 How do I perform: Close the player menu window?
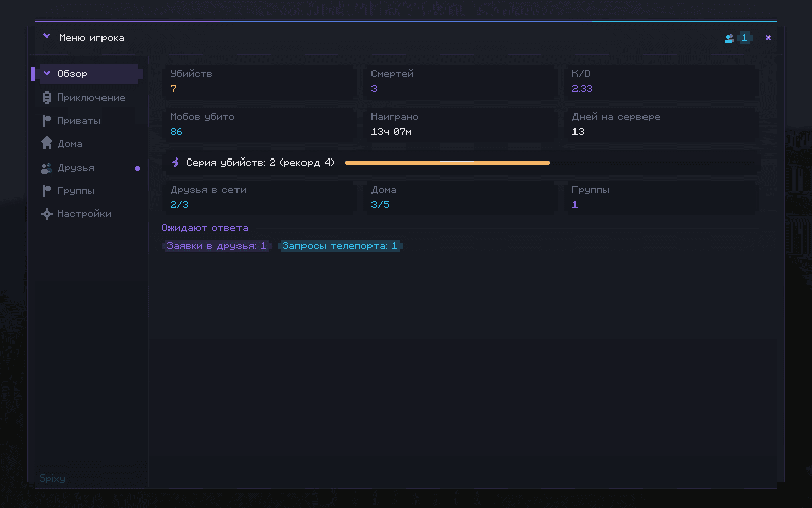point(768,38)
